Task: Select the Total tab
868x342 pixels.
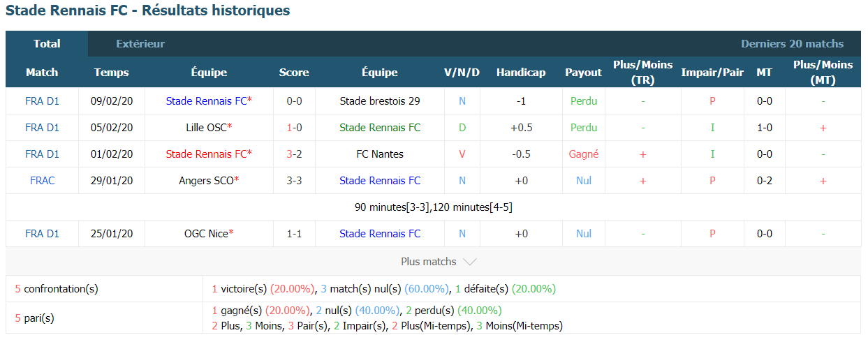Action: click(47, 43)
